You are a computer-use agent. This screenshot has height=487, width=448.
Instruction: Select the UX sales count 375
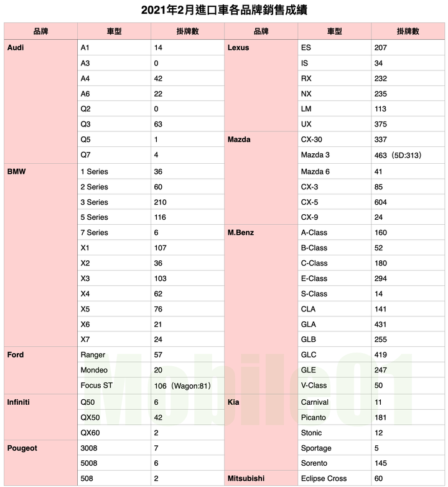(x=380, y=124)
